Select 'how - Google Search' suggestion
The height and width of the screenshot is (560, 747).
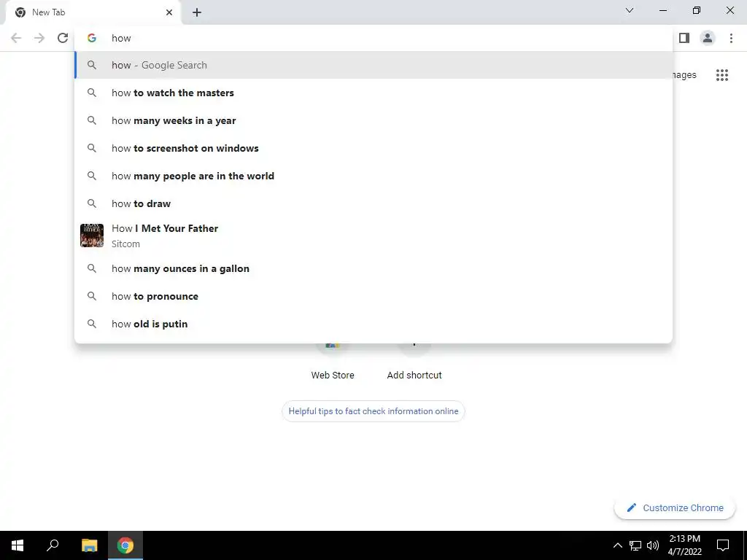[373, 65]
